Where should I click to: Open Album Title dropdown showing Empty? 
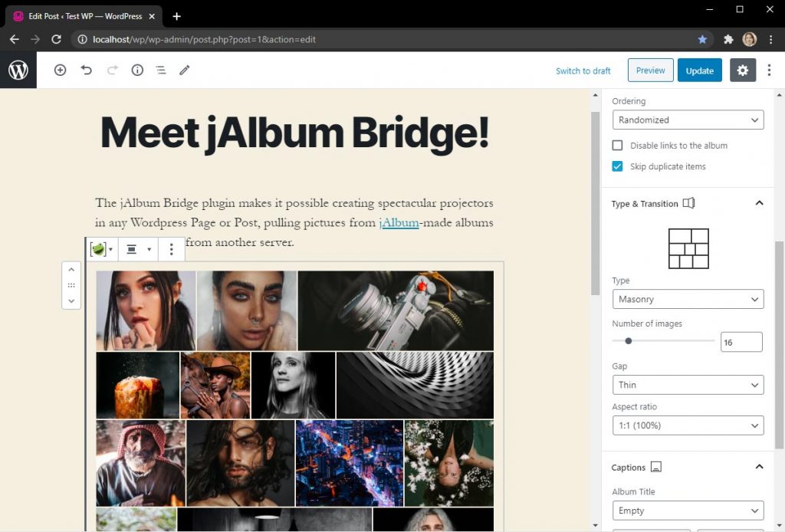click(x=688, y=511)
